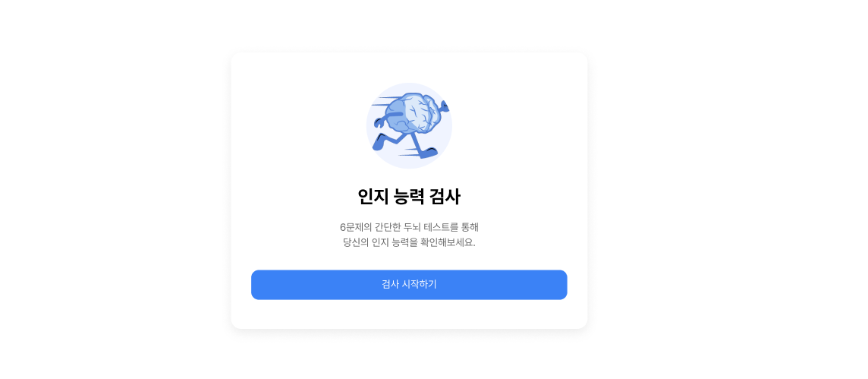
Task: Click the wrinkled brain body of the mascot
Action: 412,114
